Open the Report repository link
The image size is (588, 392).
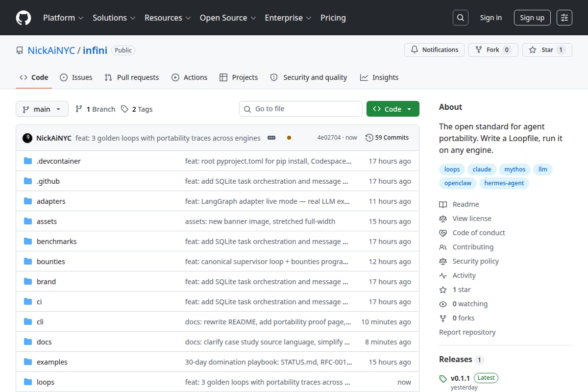coord(467,332)
